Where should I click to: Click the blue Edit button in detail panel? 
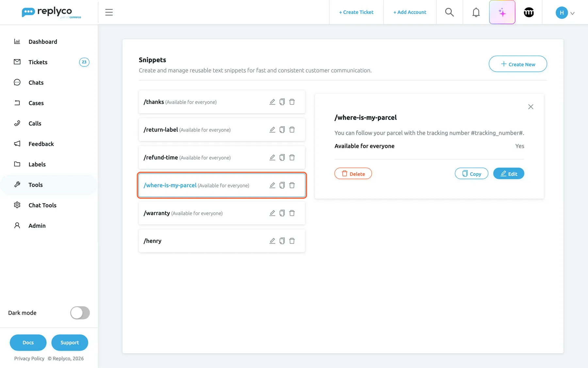(x=509, y=173)
